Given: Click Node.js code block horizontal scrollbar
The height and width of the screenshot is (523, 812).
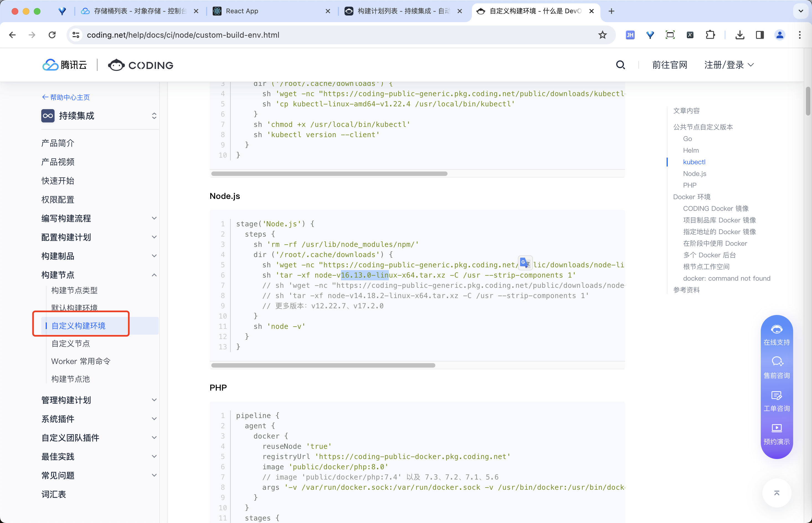Looking at the screenshot, I should click(323, 365).
